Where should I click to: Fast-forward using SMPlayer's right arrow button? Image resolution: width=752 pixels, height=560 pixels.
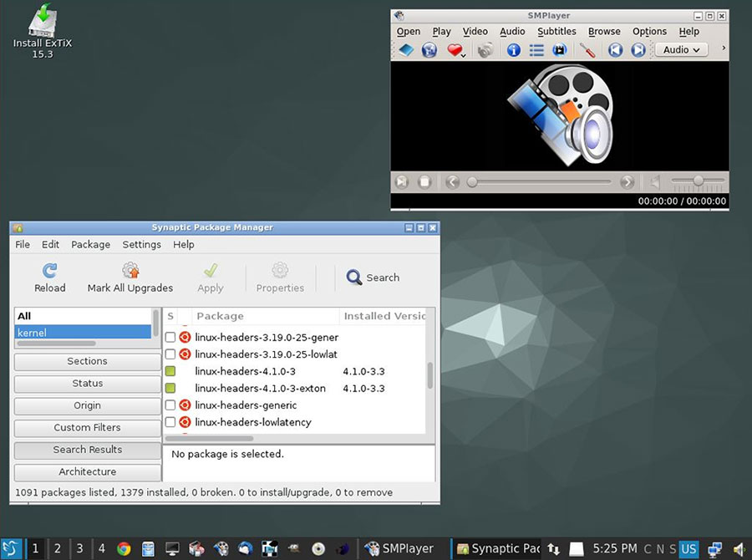coord(627,182)
